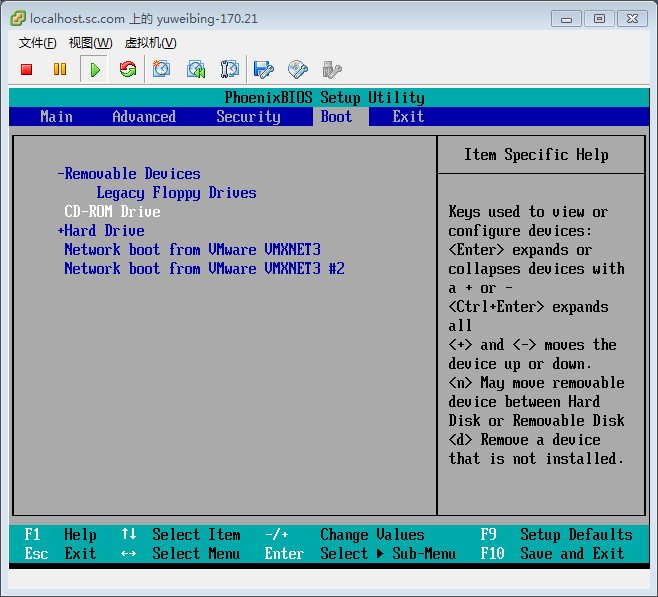Click the Select Item legend text

(196, 535)
